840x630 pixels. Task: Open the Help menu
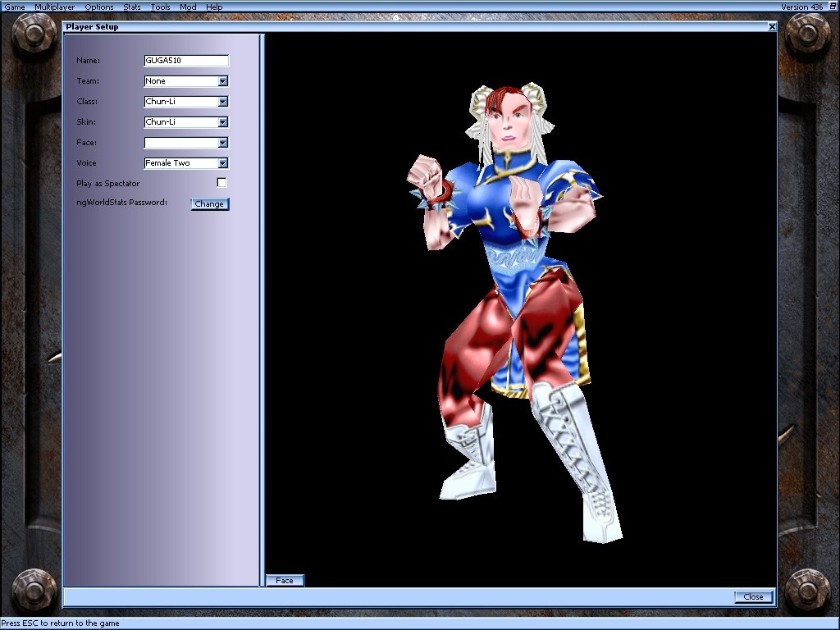(214, 7)
